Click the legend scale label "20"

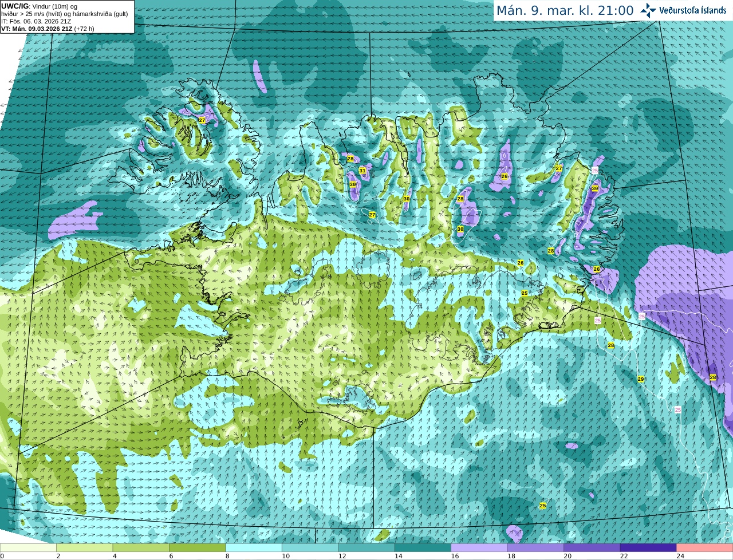click(568, 556)
